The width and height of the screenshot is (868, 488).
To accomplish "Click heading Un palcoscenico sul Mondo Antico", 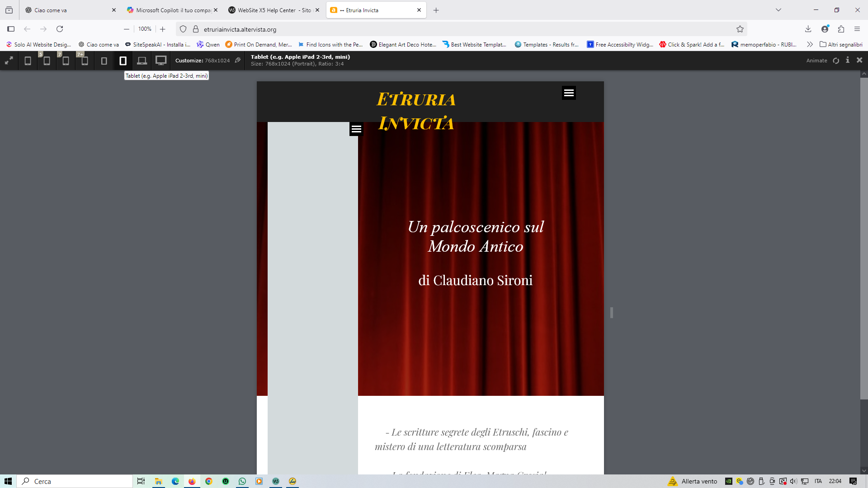I will [x=476, y=236].
